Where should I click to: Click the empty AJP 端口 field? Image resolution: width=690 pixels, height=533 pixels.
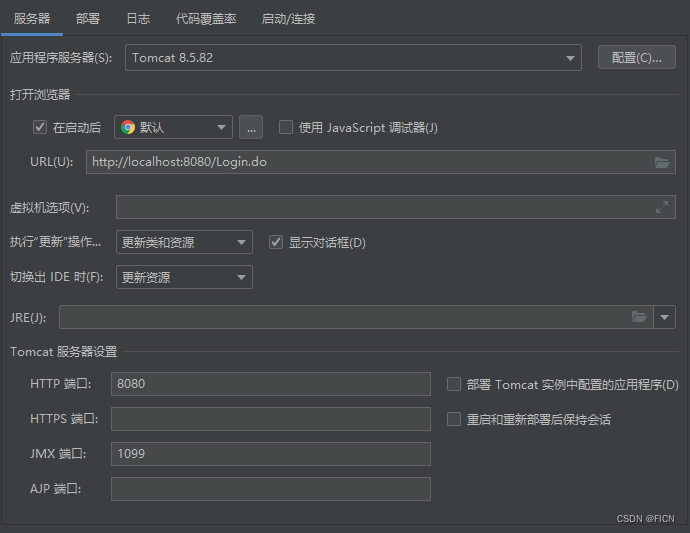click(x=271, y=489)
